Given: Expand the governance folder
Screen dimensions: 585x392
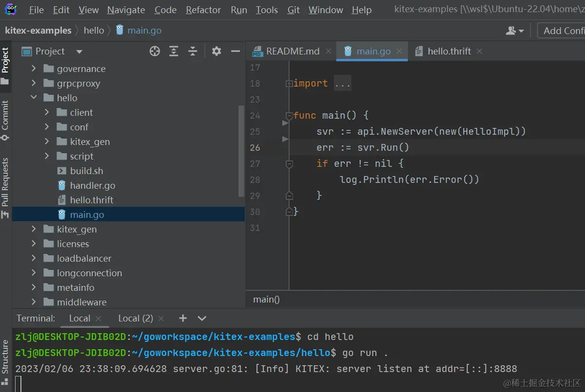Looking at the screenshot, I should [34, 69].
